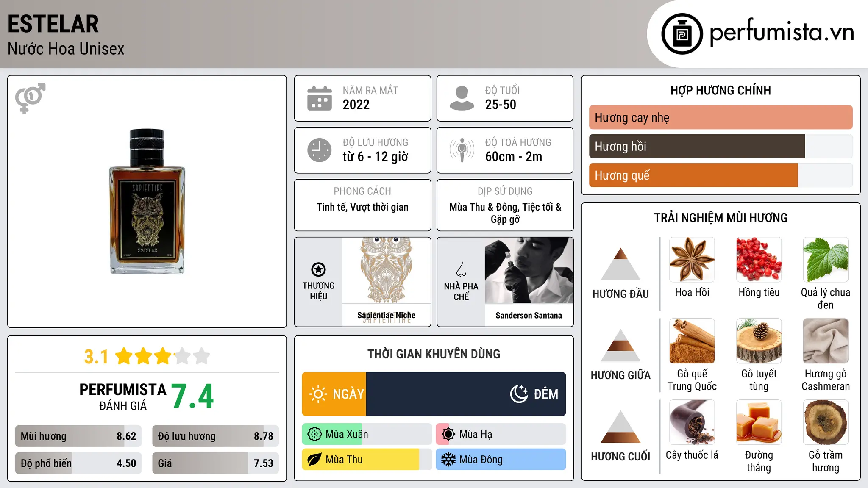Image resolution: width=868 pixels, height=488 pixels.
Task: Click the Hương đầu pyramid icon
Action: pyautogui.click(x=620, y=264)
